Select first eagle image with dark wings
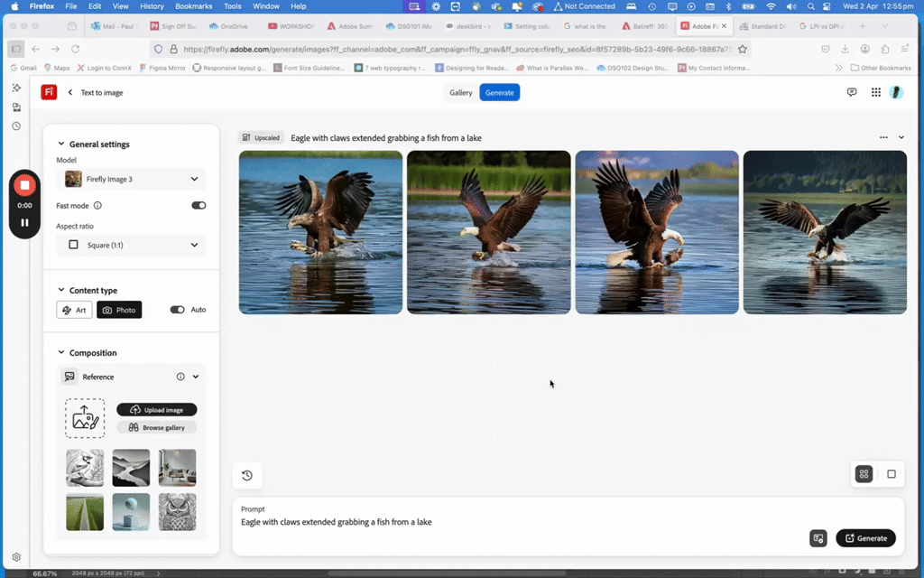924x578 pixels. tap(320, 232)
